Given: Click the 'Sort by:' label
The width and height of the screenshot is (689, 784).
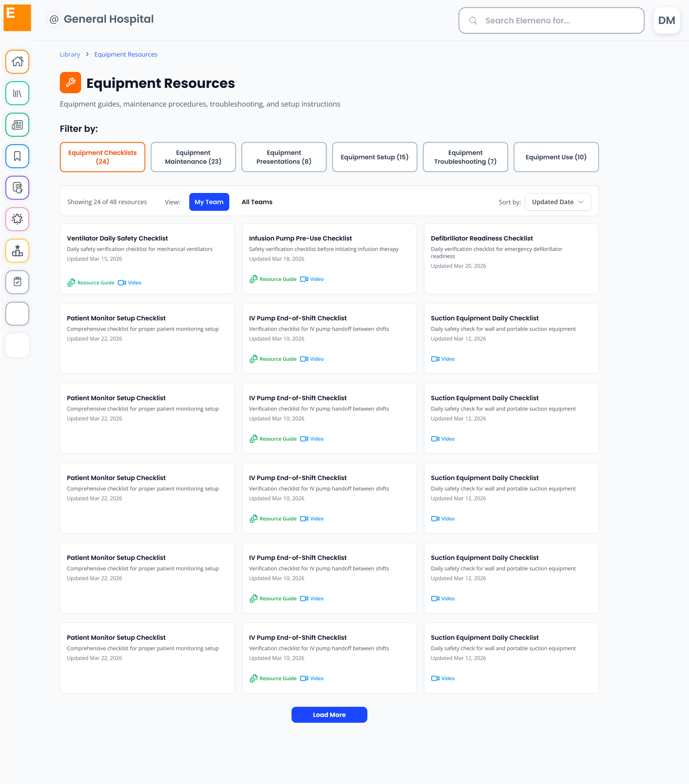Looking at the screenshot, I should (x=510, y=202).
